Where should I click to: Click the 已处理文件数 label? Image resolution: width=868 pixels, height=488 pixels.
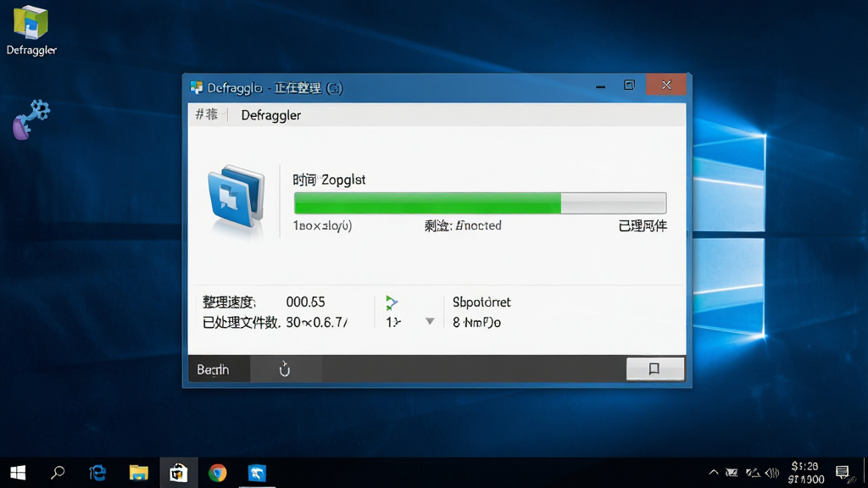242,322
